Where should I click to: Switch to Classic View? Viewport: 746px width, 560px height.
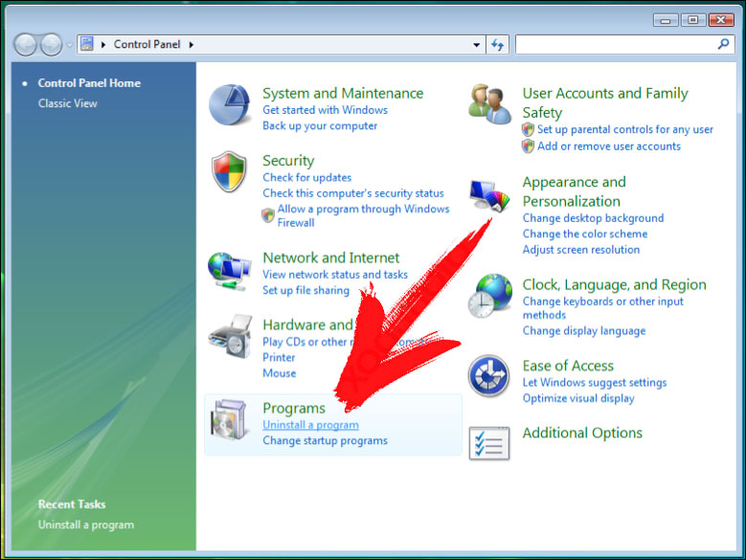[x=68, y=103]
